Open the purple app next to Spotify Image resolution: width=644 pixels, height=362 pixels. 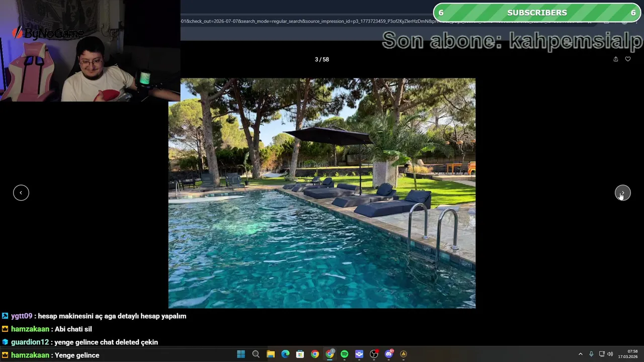pos(359,354)
